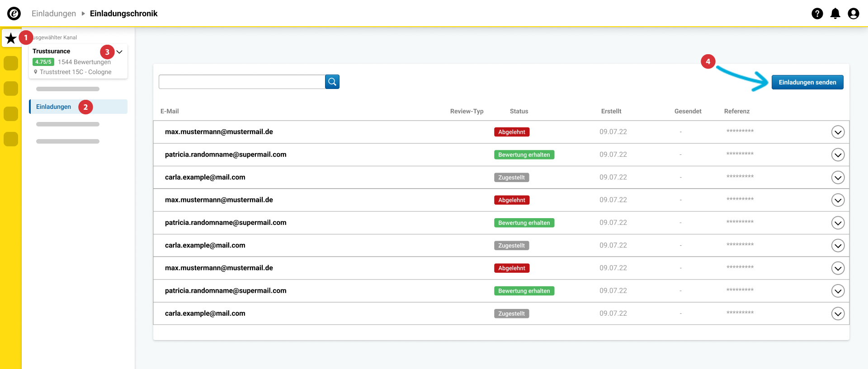Expand the second max.mustermann@mustermail.de row

[x=838, y=200]
